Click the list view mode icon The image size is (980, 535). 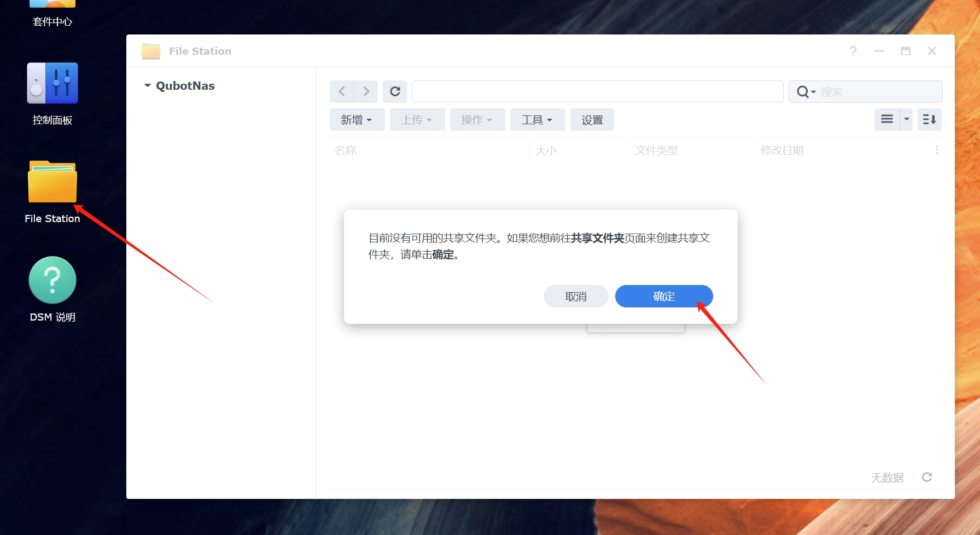point(887,119)
